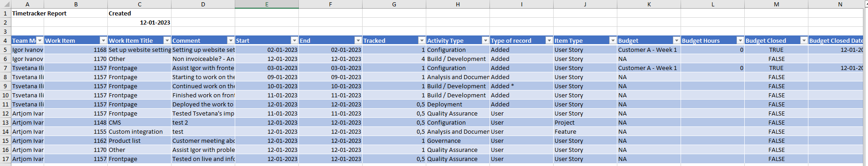Select row 12 header

tap(5, 113)
